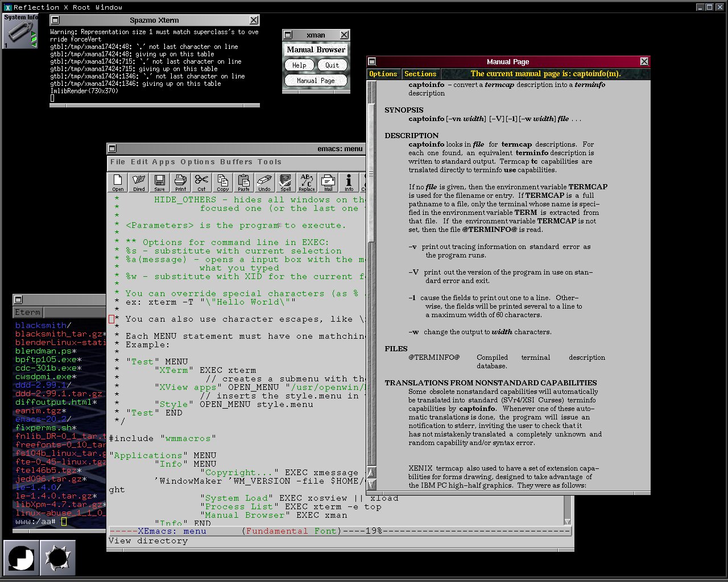Click the black splat dock icon

click(57, 558)
